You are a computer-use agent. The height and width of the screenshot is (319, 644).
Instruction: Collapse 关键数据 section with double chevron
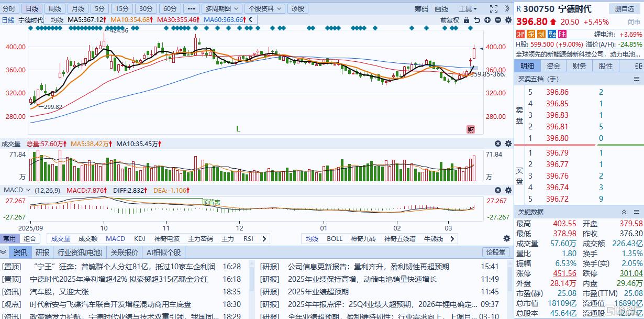point(624,212)
